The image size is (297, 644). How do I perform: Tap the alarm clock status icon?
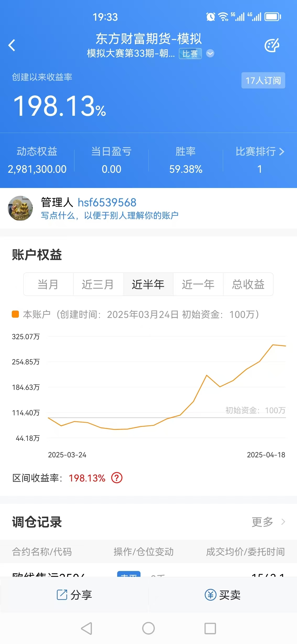pyautogui.click(x=211, y=17)
